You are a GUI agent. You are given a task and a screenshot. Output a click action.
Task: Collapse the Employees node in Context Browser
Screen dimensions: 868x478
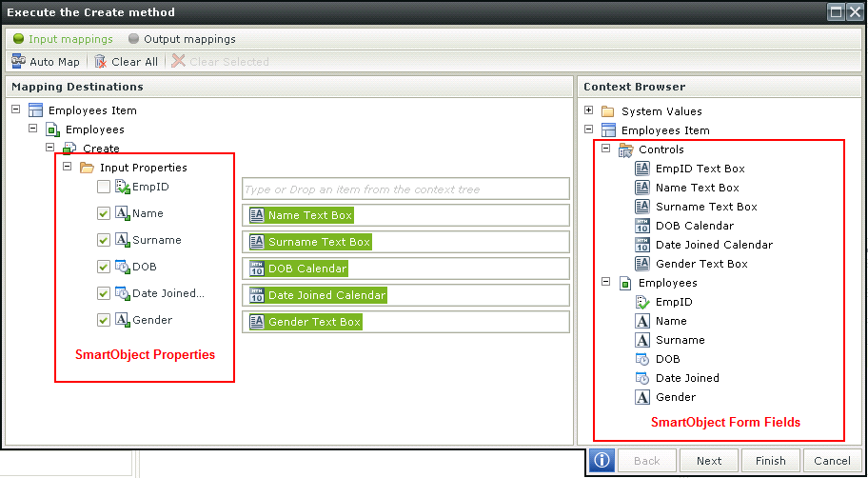(x=606, y=282)
